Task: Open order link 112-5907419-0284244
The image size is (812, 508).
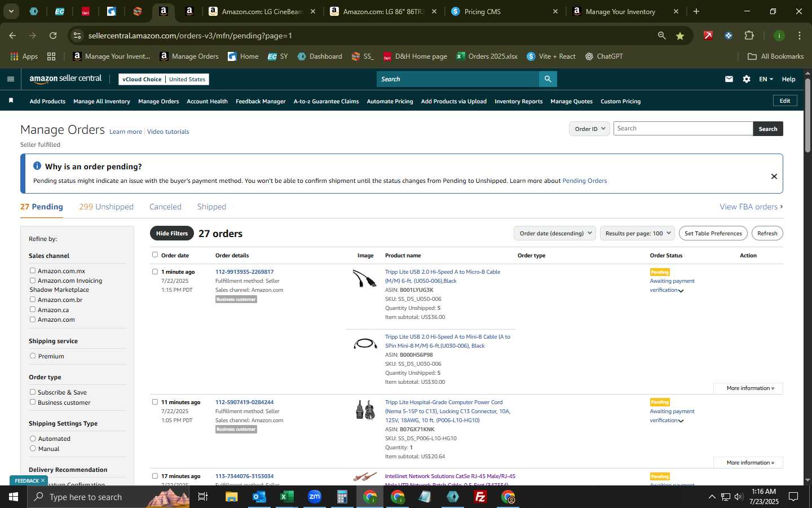Action: coord(244,402)
